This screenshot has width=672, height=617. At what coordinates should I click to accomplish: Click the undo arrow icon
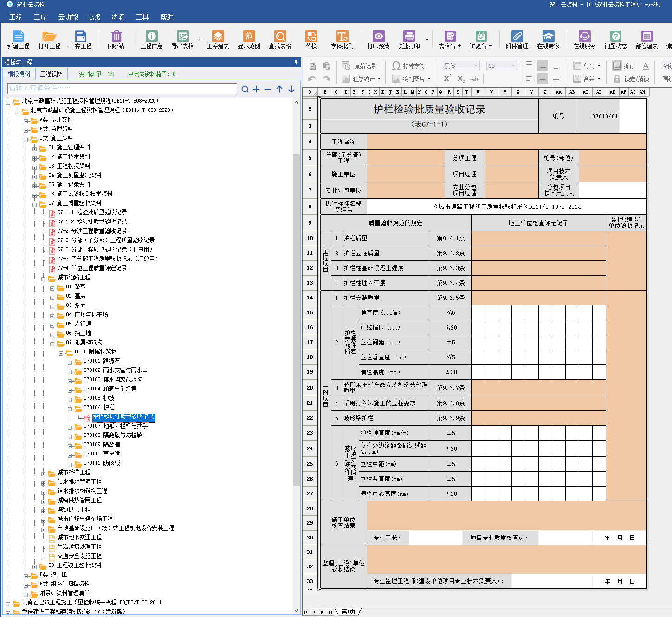[312, 79]
